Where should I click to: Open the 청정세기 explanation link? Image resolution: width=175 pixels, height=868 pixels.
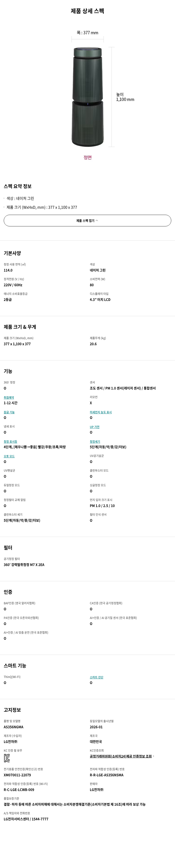[95, 441]
